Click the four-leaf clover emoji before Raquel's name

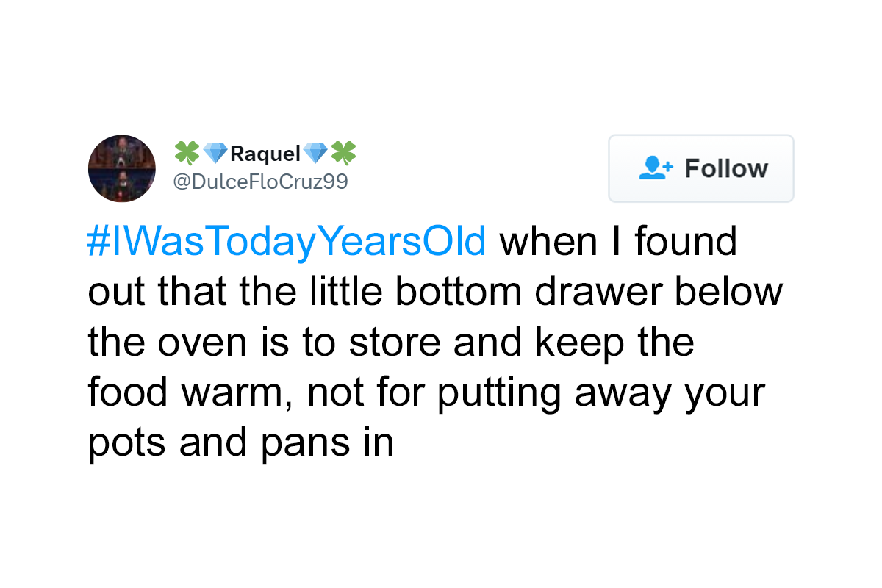[186, 153]
